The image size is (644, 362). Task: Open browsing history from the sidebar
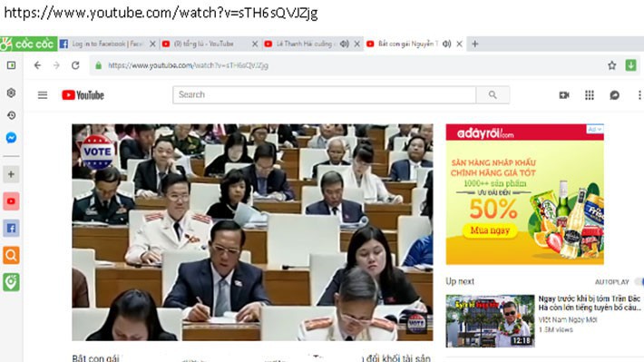coord(11,115)
